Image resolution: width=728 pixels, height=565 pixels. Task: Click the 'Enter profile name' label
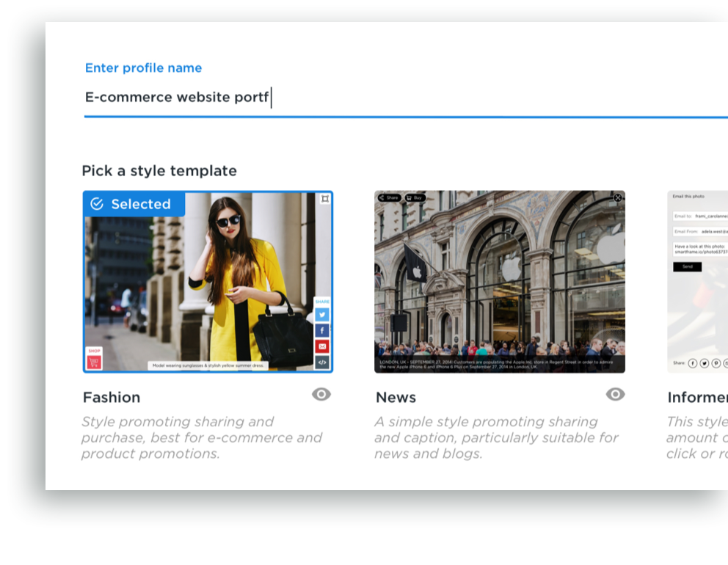[143, 68]
